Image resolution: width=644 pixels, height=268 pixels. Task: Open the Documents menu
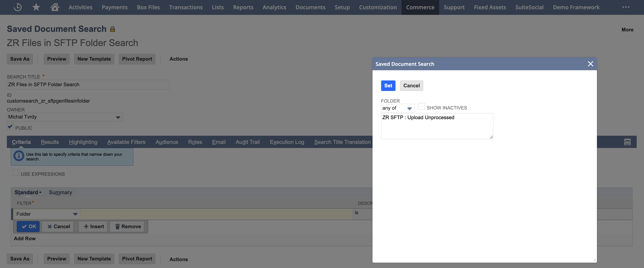pyautogui.click(x=310, y=7)
